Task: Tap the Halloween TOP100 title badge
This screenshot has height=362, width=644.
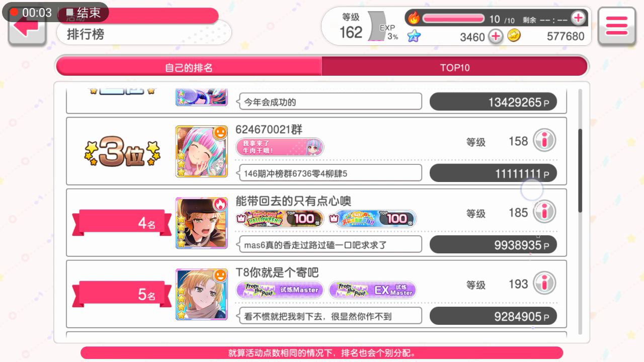Action: pyautogui.click(x=280, y=218)
